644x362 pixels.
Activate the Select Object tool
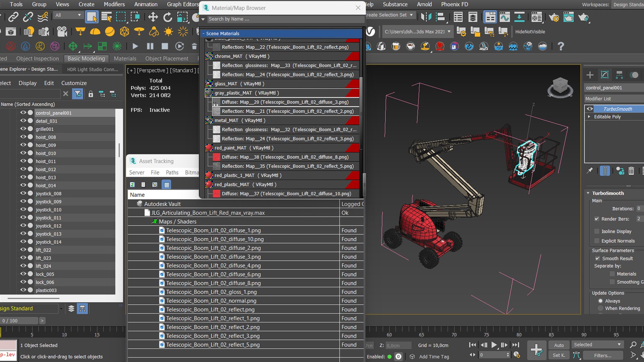[92, 17]
